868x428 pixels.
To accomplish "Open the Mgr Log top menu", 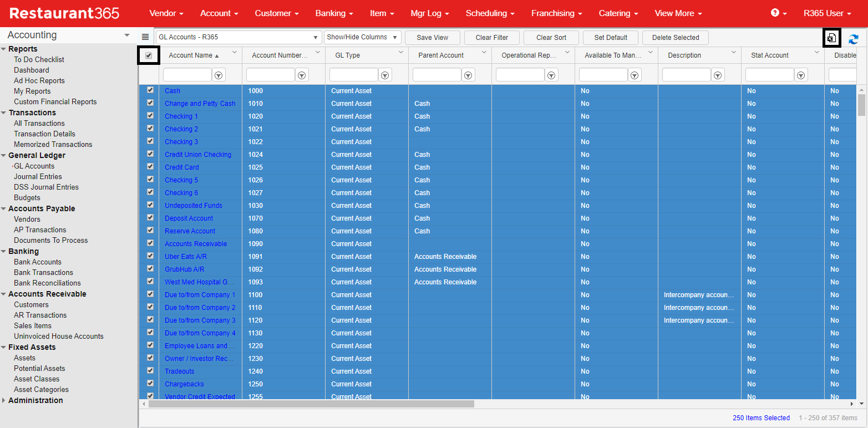I will [x=430, y=13].
